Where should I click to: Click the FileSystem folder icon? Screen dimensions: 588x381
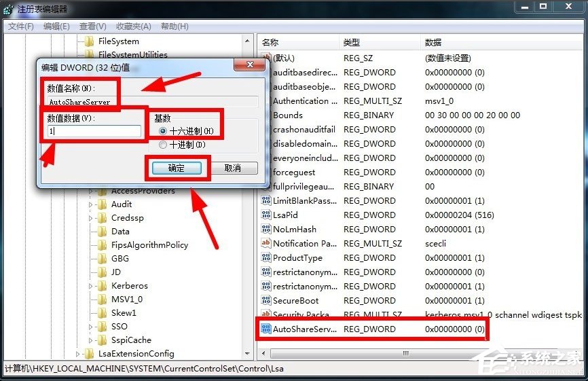pyautogui.click(x=88, y=41)
